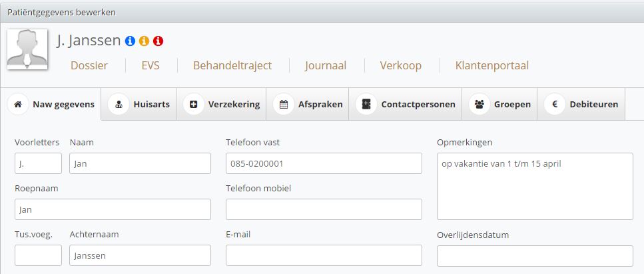The height and width of the screenshot is (274, 644).
Task: Click the people icon on Groepen tab
Action: coord(480,105)
